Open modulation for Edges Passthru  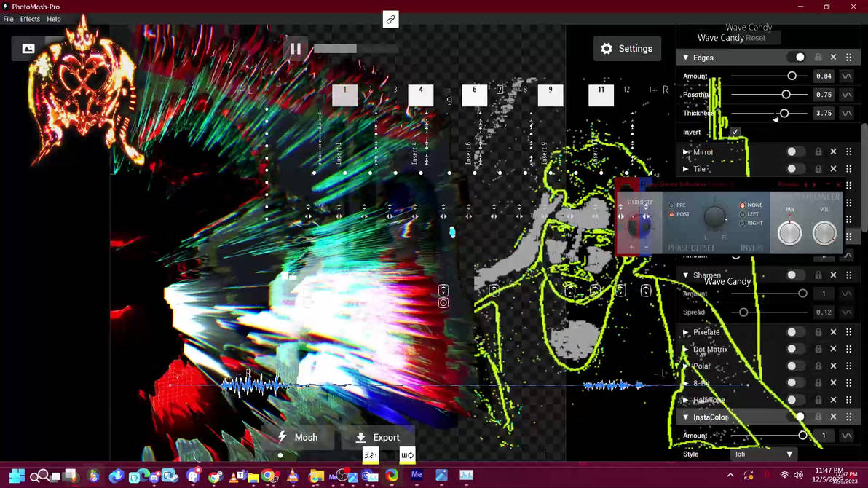[x=846, y=95]
